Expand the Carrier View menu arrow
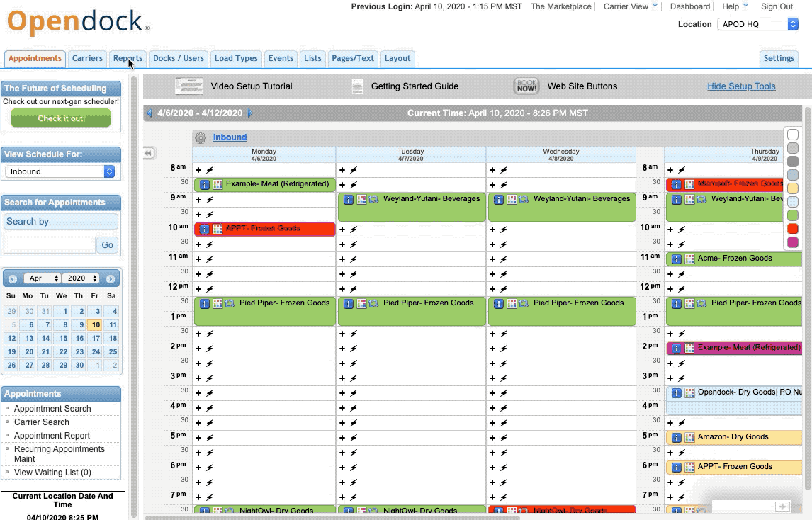This screenshot has width=812, height=520. 655,6
